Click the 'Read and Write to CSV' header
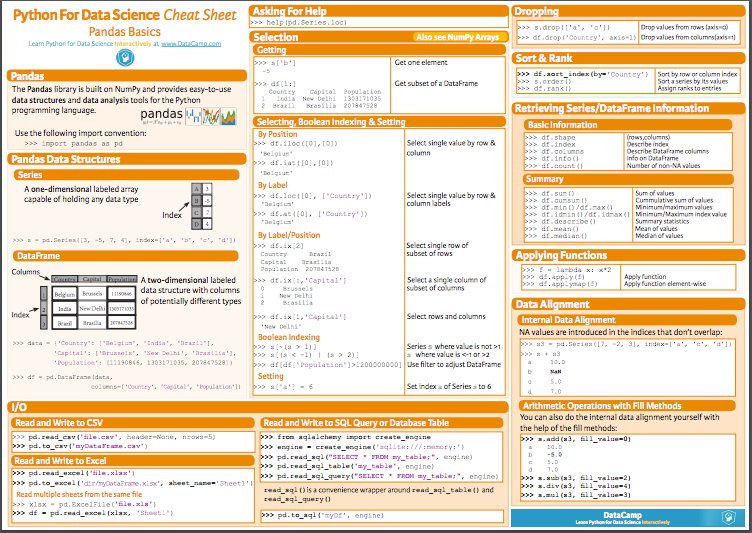 133,423
